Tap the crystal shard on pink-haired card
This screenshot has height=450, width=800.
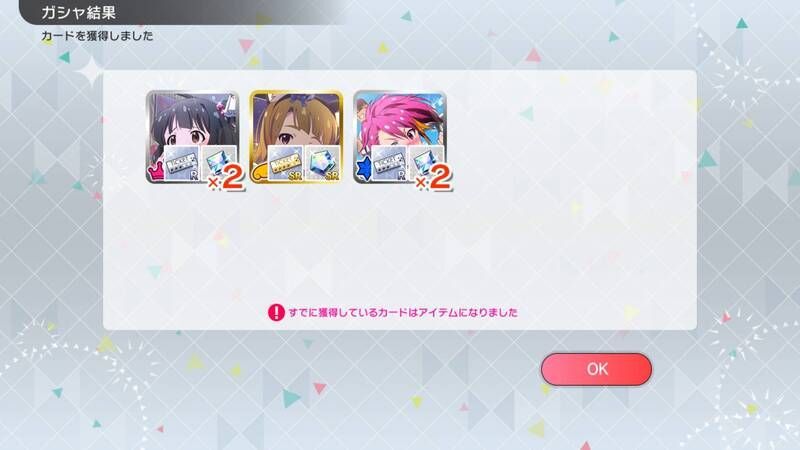pos(427,162)
